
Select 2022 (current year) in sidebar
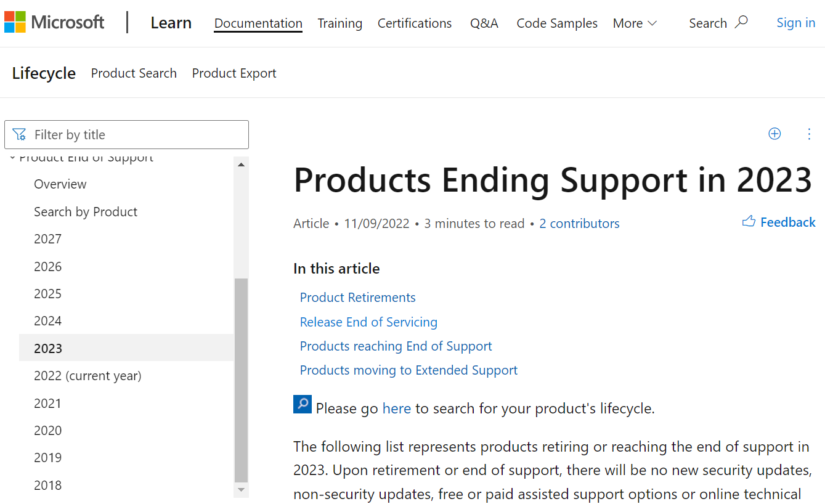[x=87, y=376]
